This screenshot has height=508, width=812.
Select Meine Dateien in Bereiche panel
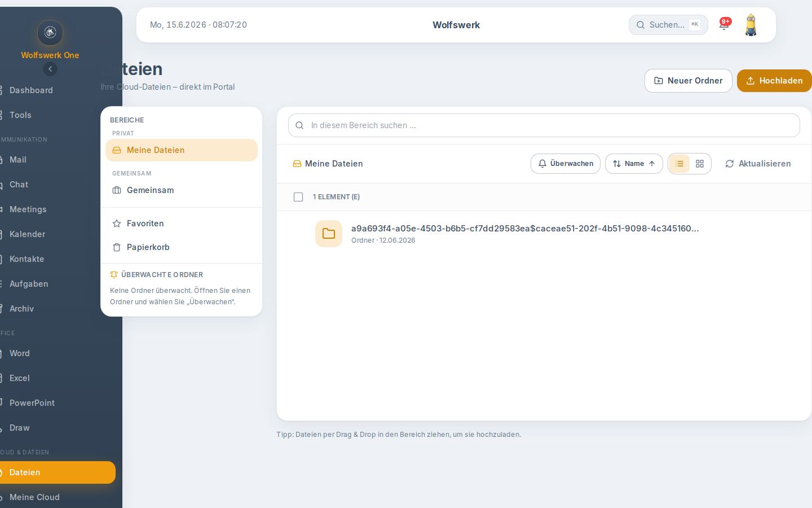click(x=182, y=150)
